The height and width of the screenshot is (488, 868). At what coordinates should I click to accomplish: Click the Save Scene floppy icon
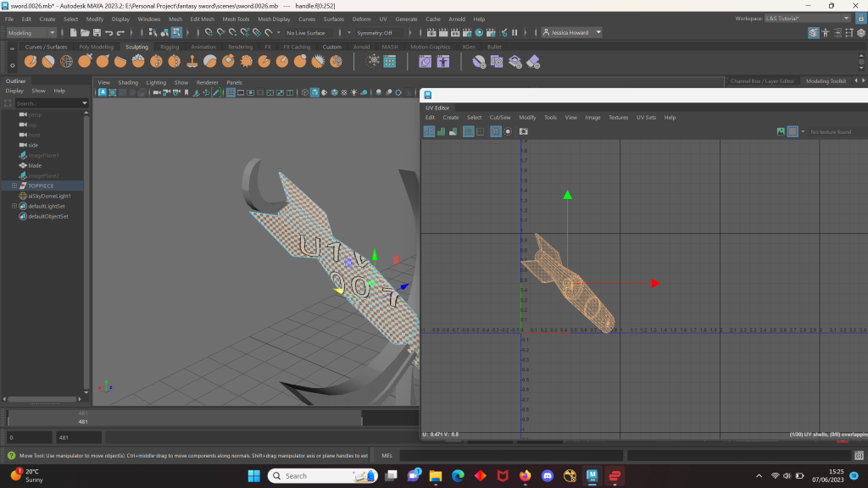[x=97, y=33]
